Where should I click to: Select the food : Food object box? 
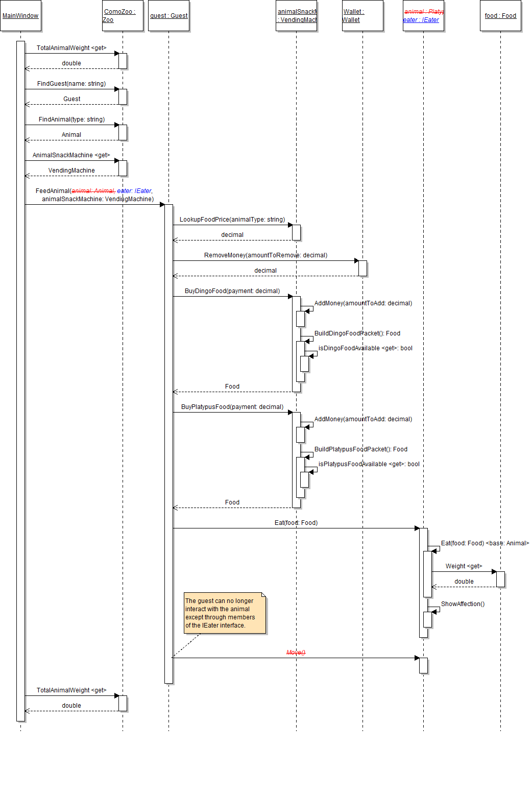click(500, 16)
